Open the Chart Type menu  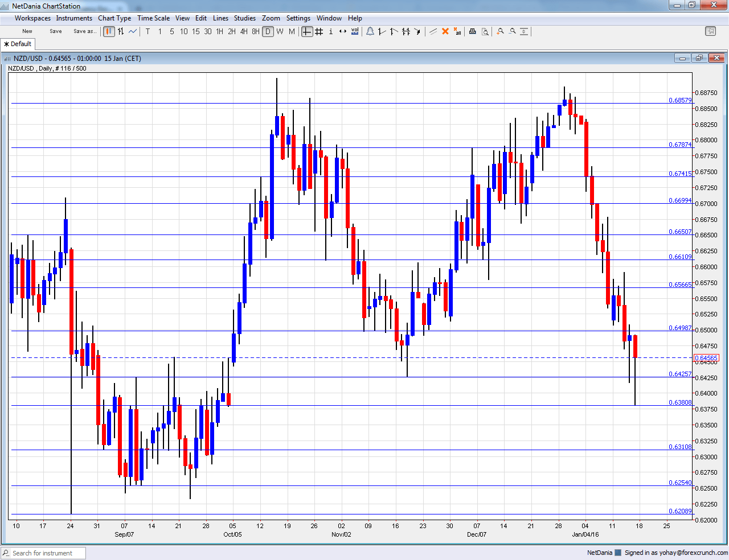[x=114, y=18]
